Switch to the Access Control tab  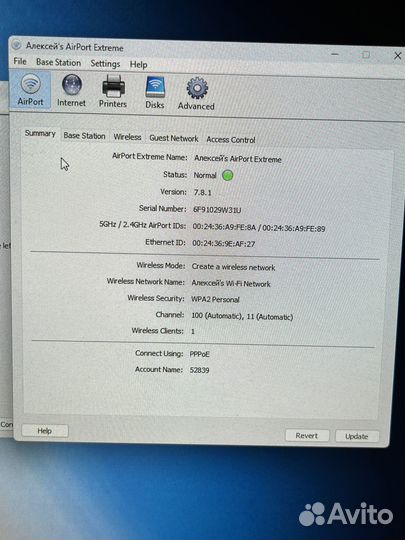point(231,140)
